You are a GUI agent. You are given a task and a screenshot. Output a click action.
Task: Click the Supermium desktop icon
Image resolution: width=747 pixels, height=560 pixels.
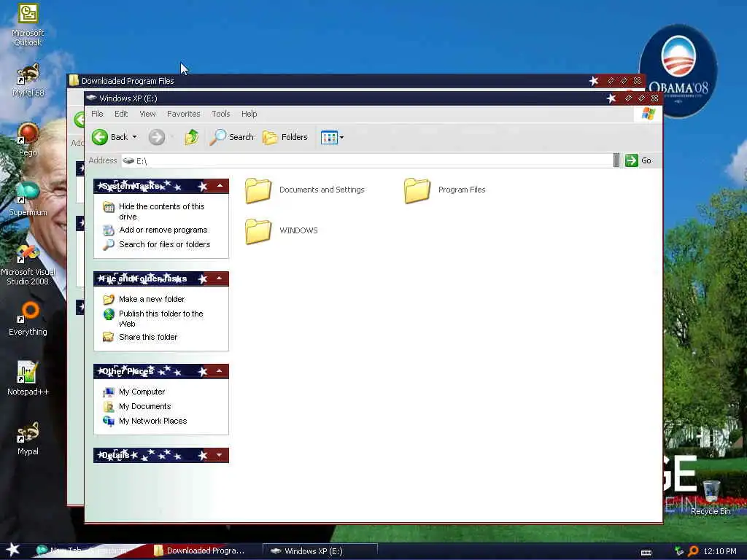(28, 199)
